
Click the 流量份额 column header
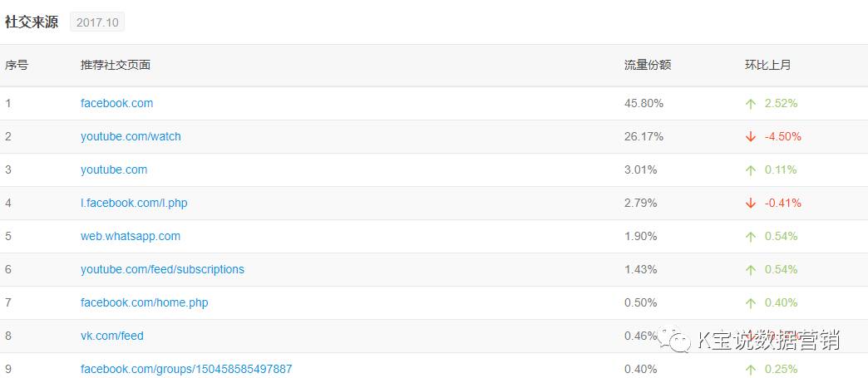(x=647, y=65)
